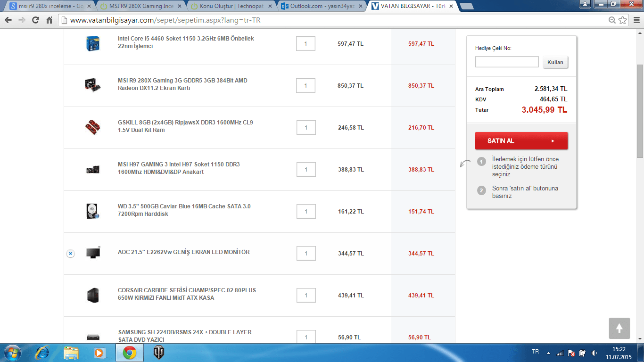
Task: Launch Internet Explorer from the taskbar
Action: point(42,353)
